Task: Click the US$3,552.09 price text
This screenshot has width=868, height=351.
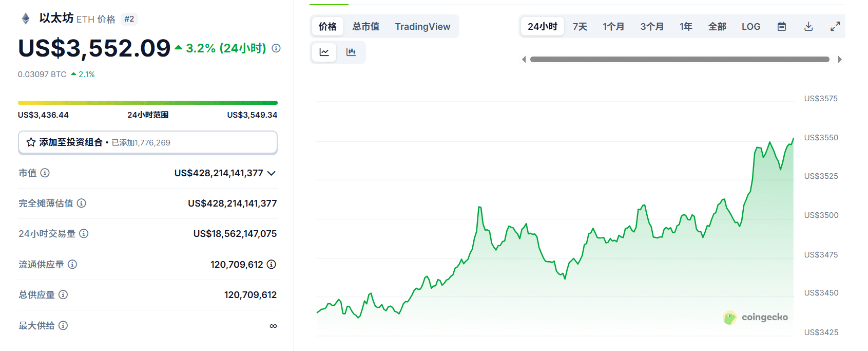Action: click(x=94, y=48)
